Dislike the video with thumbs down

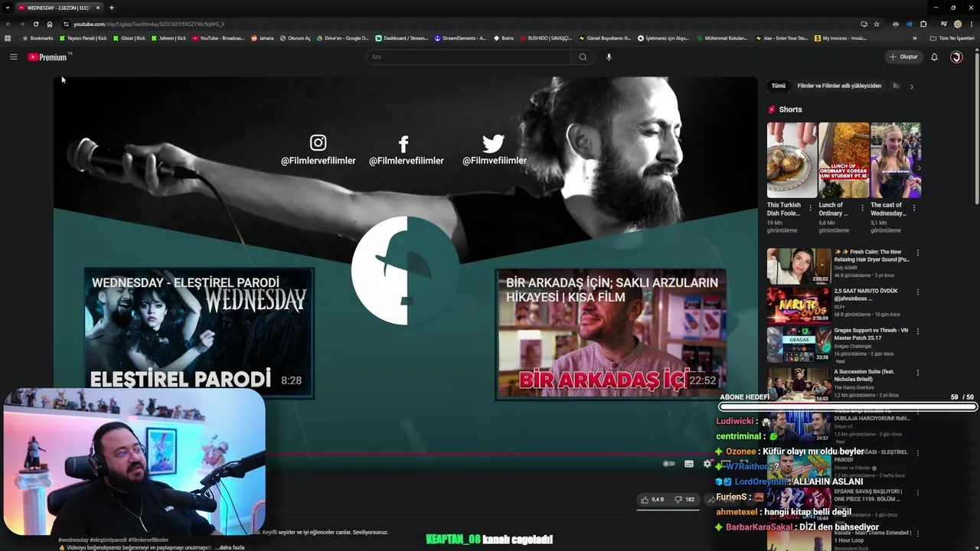(x=684, y=499)
